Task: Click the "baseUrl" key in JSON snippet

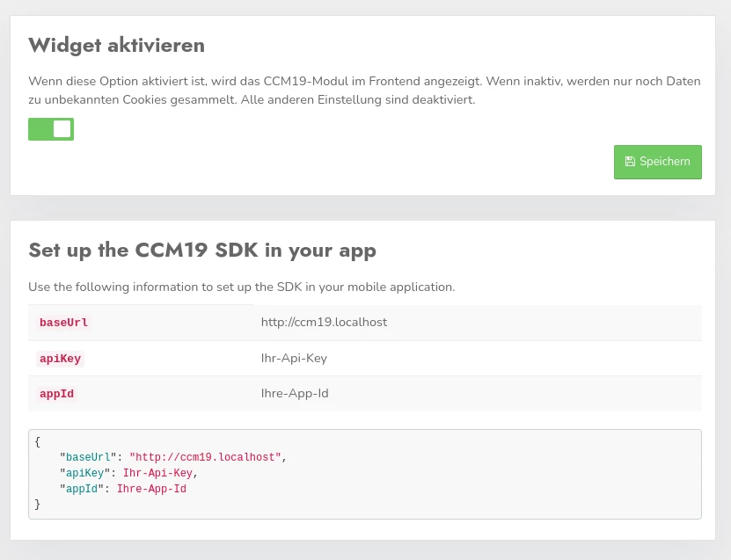Action: [x=88, y=458]
